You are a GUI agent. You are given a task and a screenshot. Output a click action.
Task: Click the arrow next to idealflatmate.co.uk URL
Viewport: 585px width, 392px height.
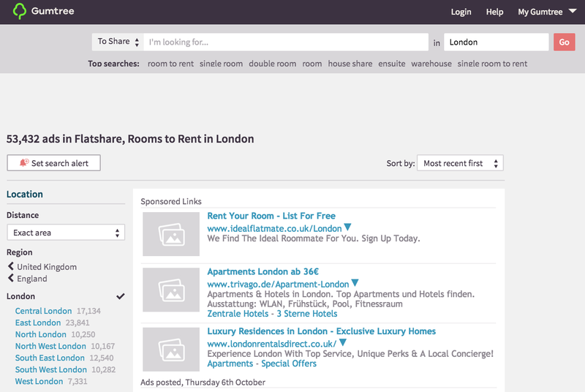pyautogui.click(x=348, y=227)
